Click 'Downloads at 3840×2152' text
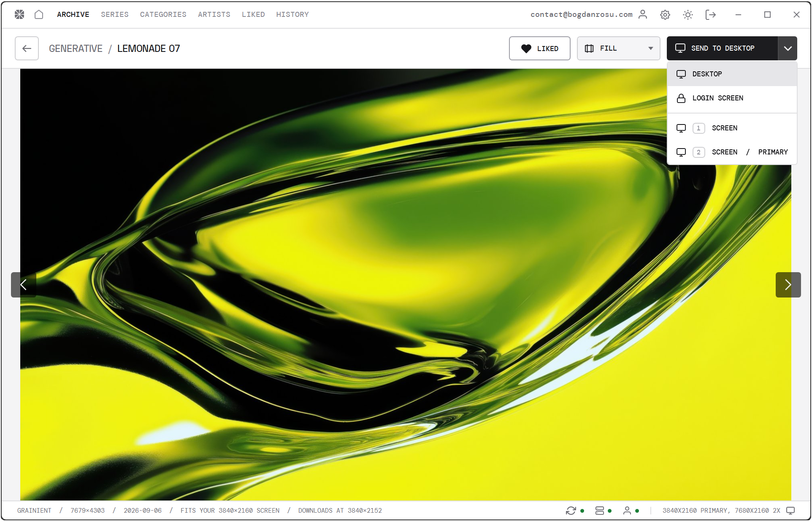 point(340,511)
